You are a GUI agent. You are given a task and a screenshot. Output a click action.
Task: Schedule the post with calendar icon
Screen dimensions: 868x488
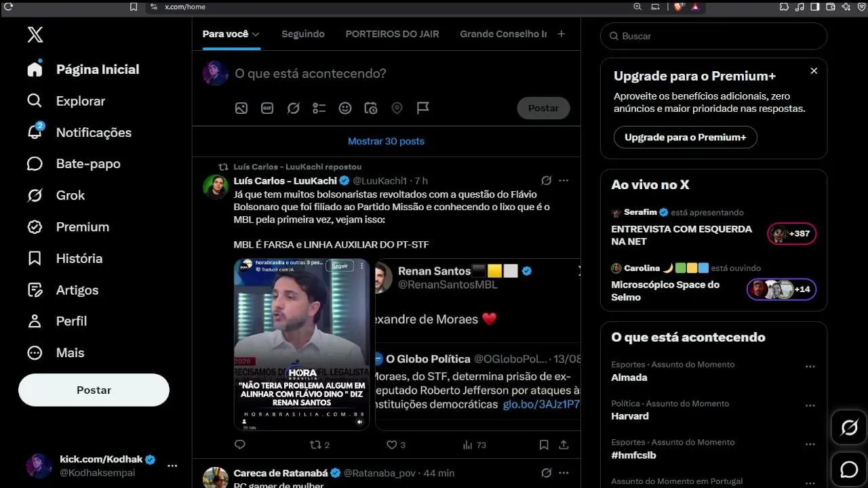click(371, 108)
